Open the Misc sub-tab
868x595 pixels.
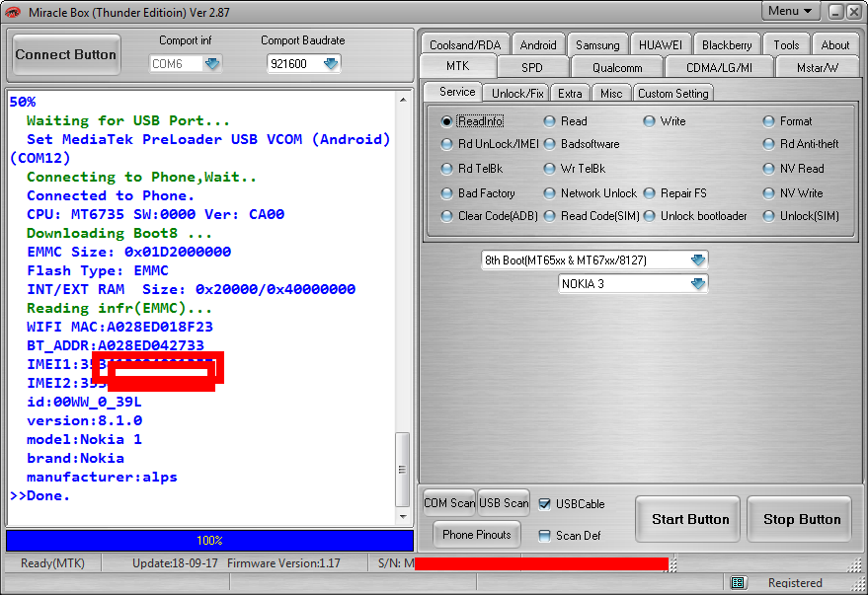(611, 93)
